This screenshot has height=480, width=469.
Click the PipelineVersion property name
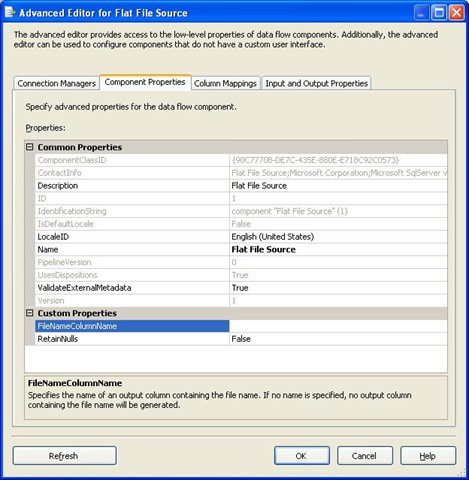pyautogui.click(x=64, y=262)
